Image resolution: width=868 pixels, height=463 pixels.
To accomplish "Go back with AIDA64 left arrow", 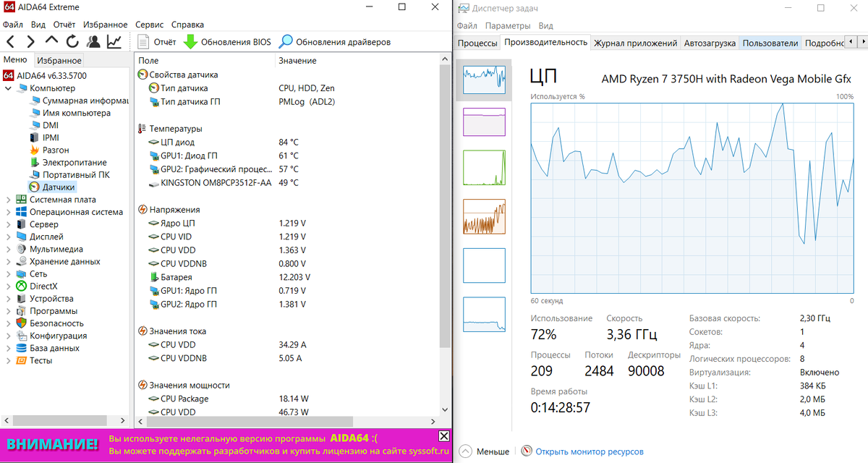I will click(10, 42).
